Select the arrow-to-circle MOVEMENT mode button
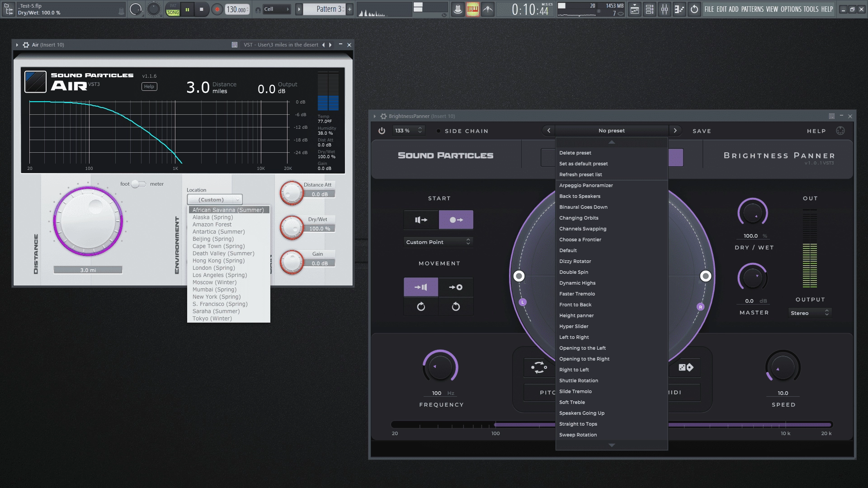 pos(456,287)
